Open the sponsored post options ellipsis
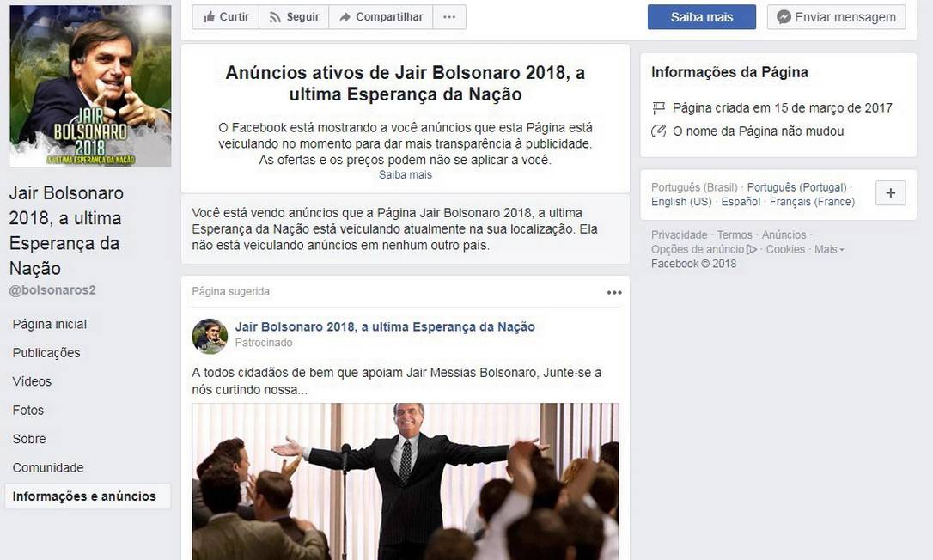The width and height of the screenshot is (933, 560). click(614, 292)
